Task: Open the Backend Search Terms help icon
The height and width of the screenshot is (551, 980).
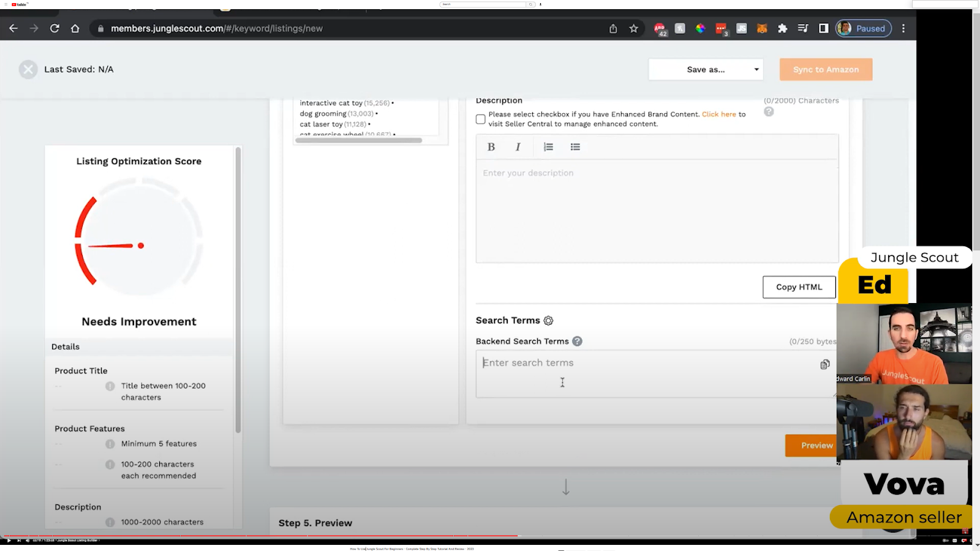Action: [x=577, y=341]
